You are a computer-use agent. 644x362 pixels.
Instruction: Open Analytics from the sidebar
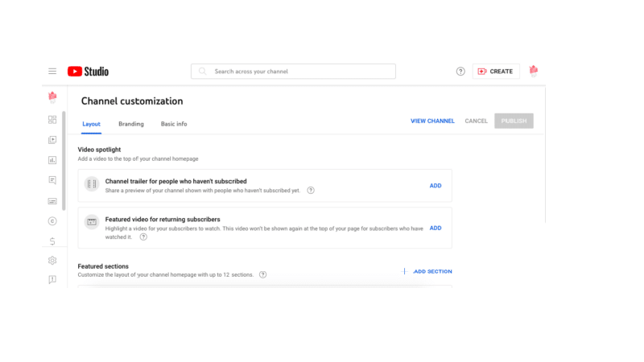click(52, 160)
